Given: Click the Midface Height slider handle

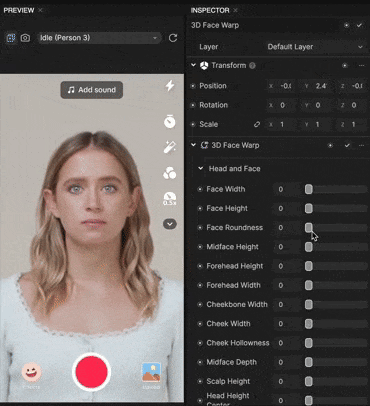Looking at the screenshot, I should pyautogui.click(x=309, y=247).
